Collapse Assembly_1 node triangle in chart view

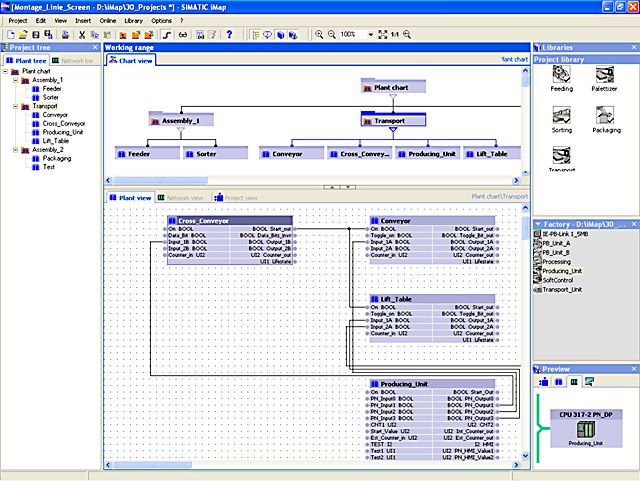click(181, 130)
